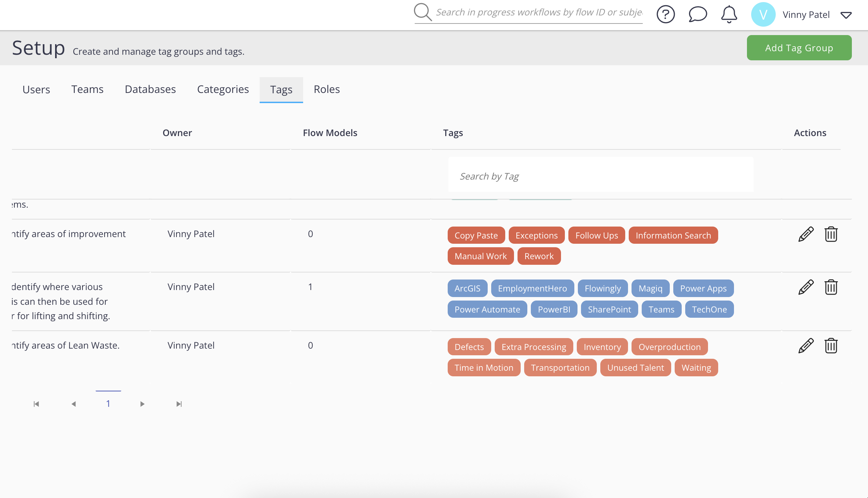Open notifications bell icon

coord(729,15)
